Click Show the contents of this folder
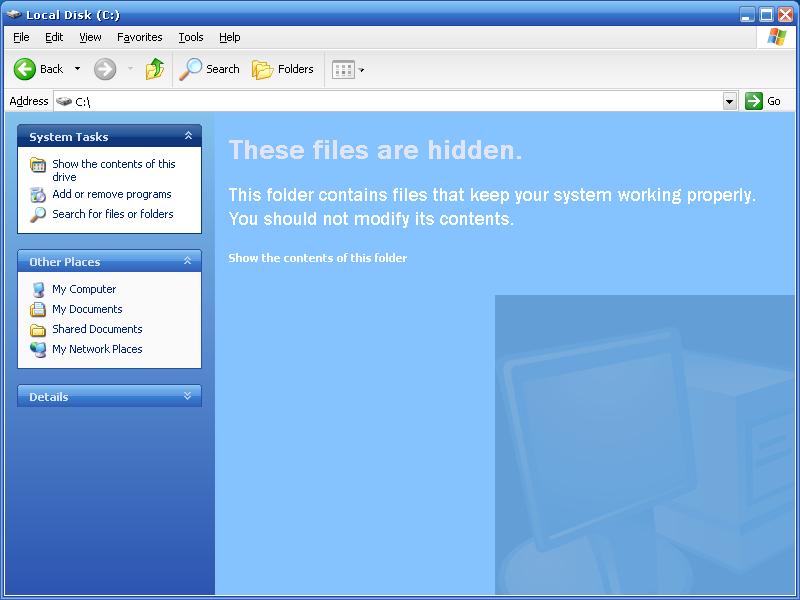 coord(317,258)
